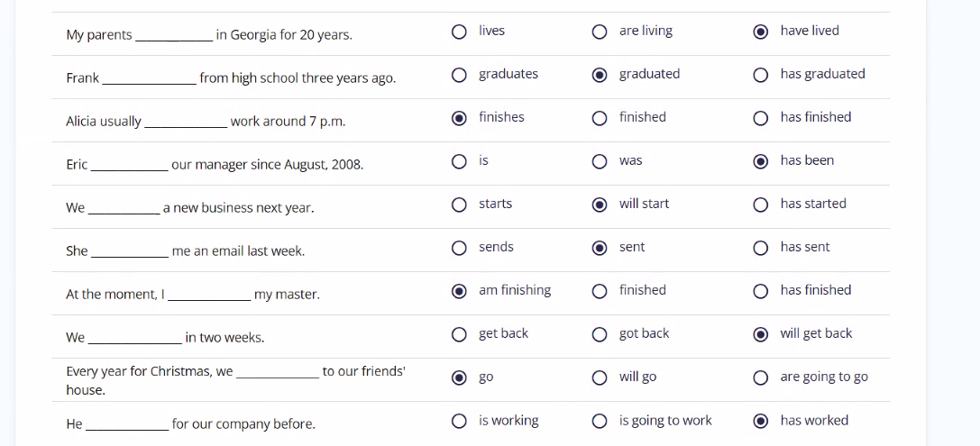Choose 'finished' in the master row
980x446 pixels.
[600, 291]
